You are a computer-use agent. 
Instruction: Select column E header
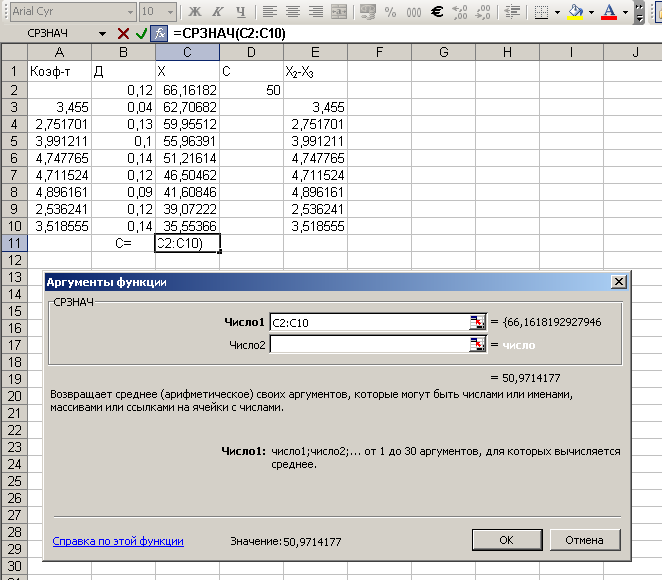315,52
